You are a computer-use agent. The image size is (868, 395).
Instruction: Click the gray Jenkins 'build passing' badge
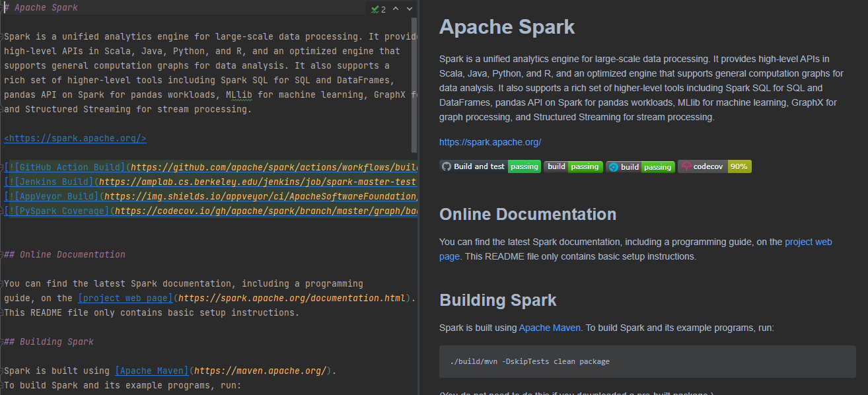coord(573,166)
